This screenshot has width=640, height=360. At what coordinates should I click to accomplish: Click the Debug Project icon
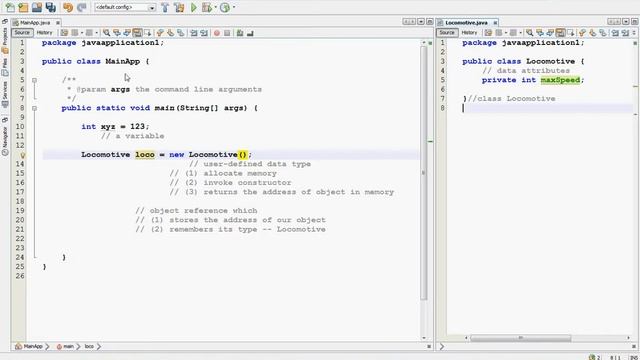point(207,7)
